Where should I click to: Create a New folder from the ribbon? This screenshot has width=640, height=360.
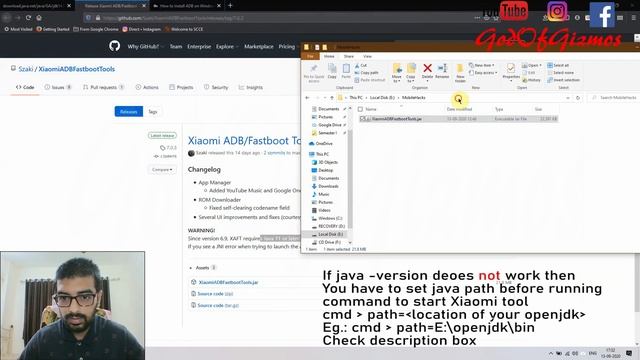[460, 73]
